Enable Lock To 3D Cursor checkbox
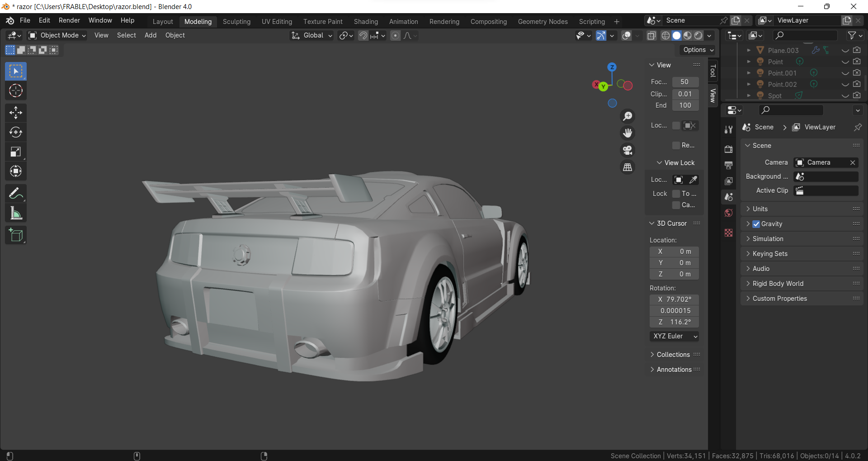Viewport: 868px width, 461px height. (x=676, y=194)
